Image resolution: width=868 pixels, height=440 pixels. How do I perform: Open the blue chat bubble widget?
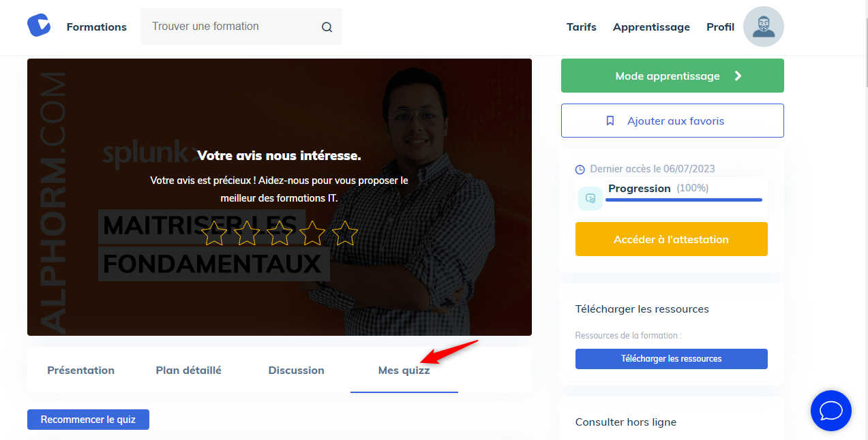(x=831, y=411)
